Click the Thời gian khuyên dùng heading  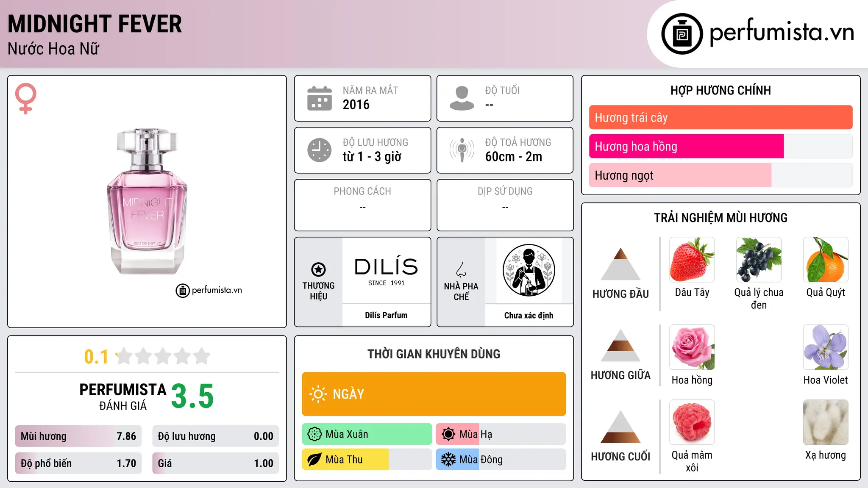[434, 354]
